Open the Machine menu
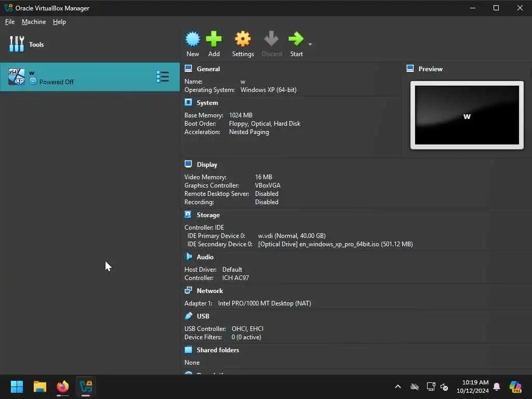Viewport: 532px width, 399px height. point(34,22)
